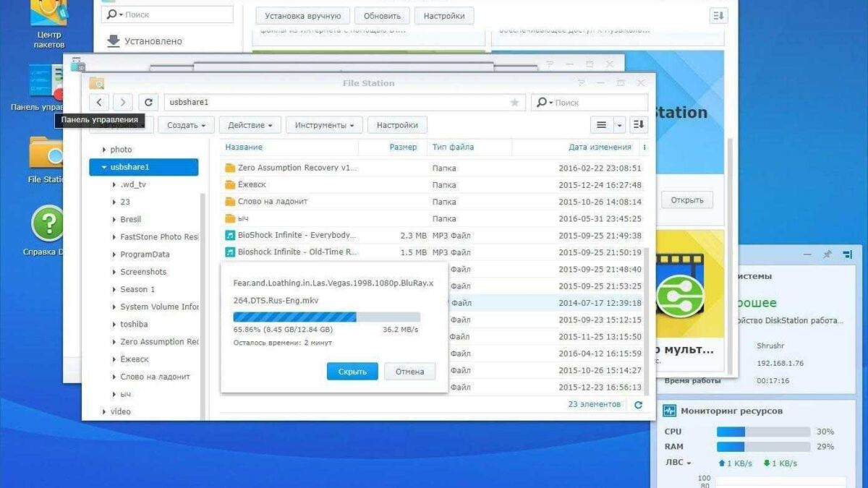Select Screenshots folder in tree
The width and height of the screenshot is (868, 488).
coord(143,272)
